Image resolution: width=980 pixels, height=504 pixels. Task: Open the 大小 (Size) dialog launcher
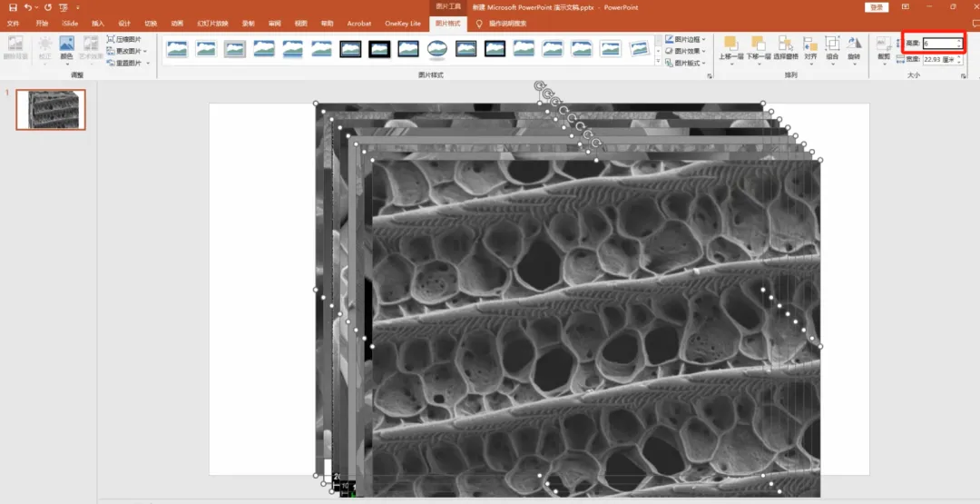coord(964,75)
